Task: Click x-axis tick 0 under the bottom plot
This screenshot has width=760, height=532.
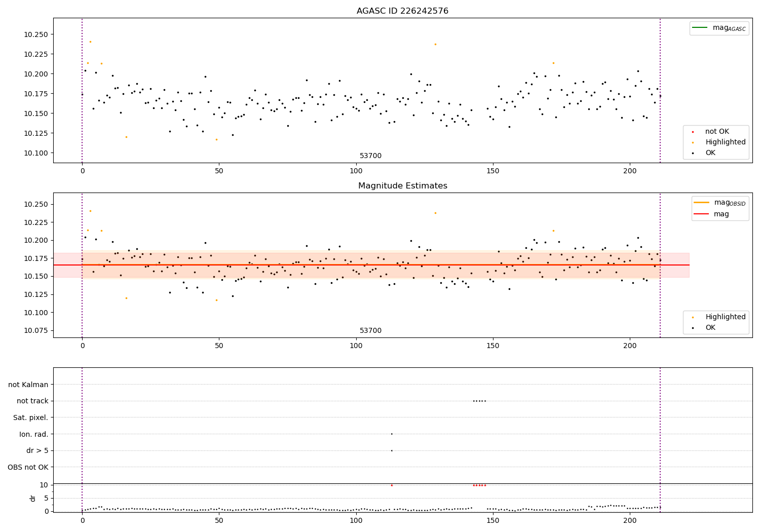Action: pos(82,520)
